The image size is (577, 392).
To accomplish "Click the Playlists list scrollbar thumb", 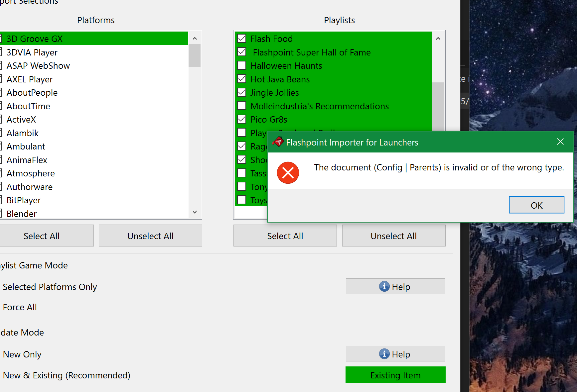I will [438, 106].
